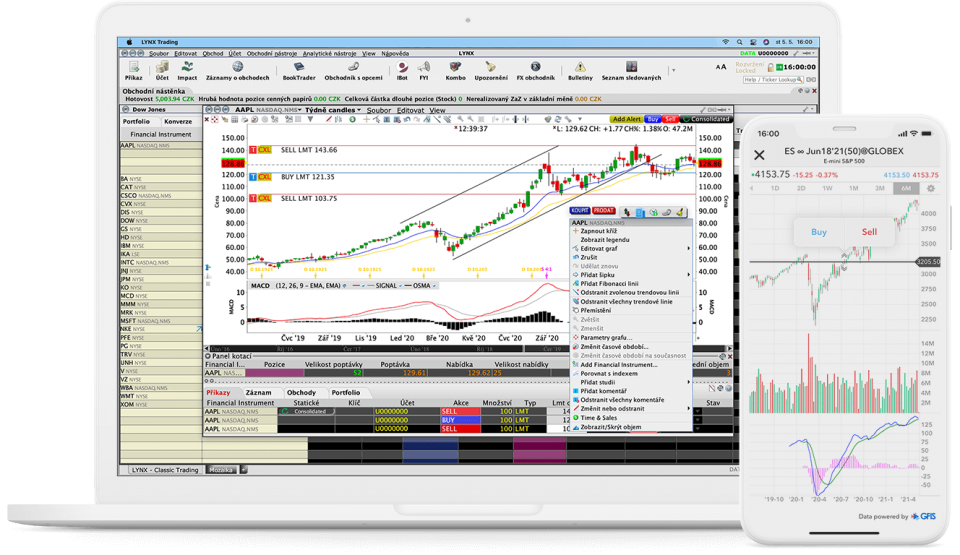Open the Záznam tab in orders panel
This screenshot has width=960, height=555.
point(258,393)
